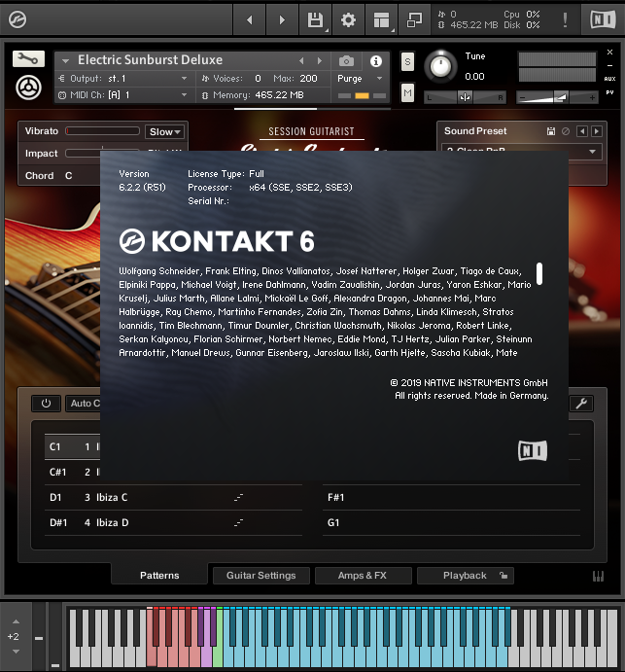Open the Purge dropdown menu

coord(360,79)
